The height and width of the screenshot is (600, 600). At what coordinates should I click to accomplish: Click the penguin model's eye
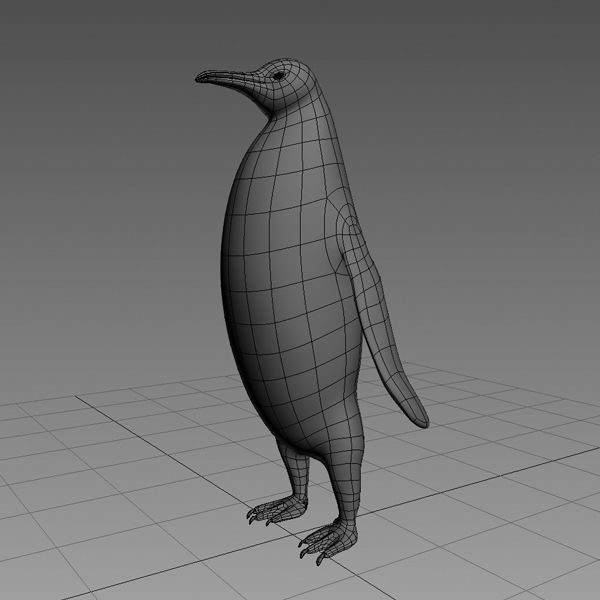pos(279,76)
